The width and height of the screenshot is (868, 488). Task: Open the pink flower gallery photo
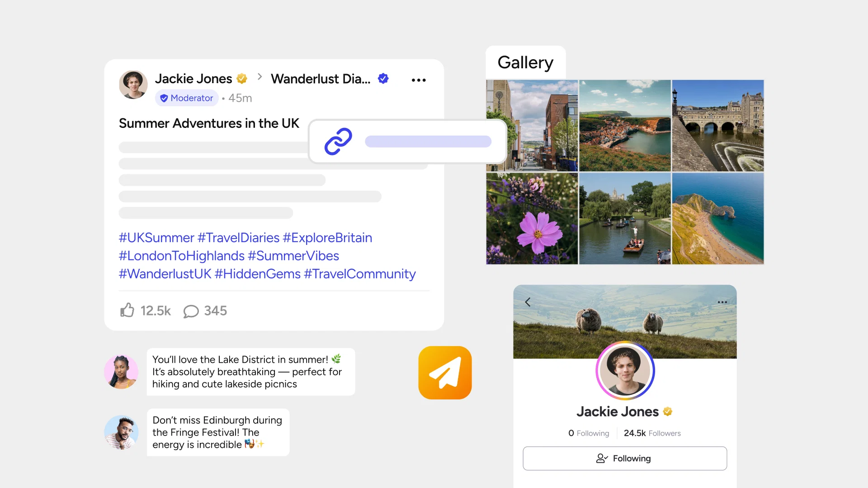[532, 218]
